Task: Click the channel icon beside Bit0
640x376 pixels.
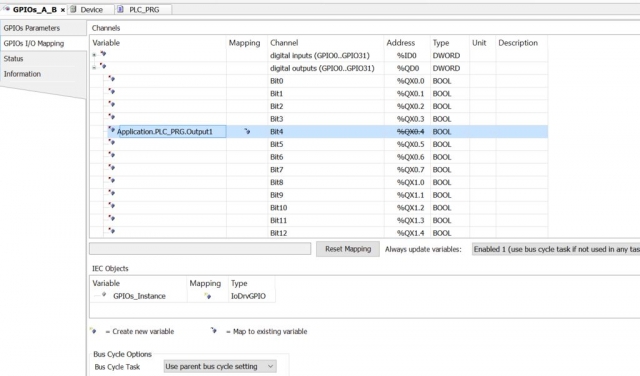Action: (111, 78)
